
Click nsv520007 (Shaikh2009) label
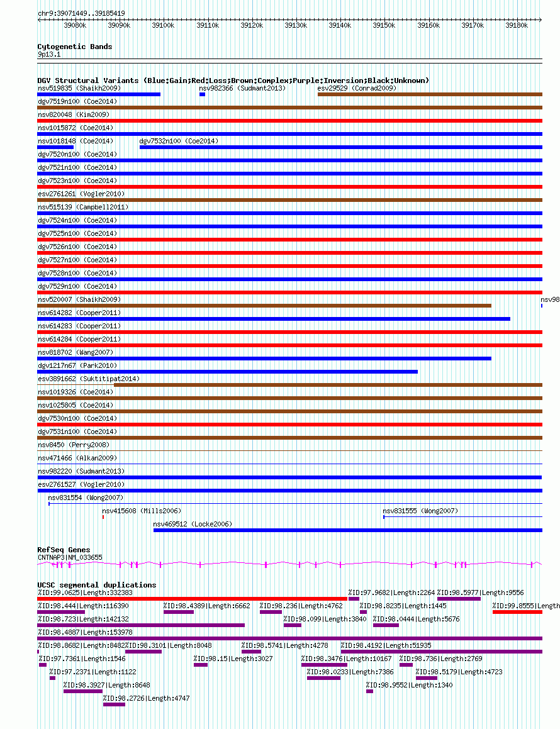coord(79,299)
